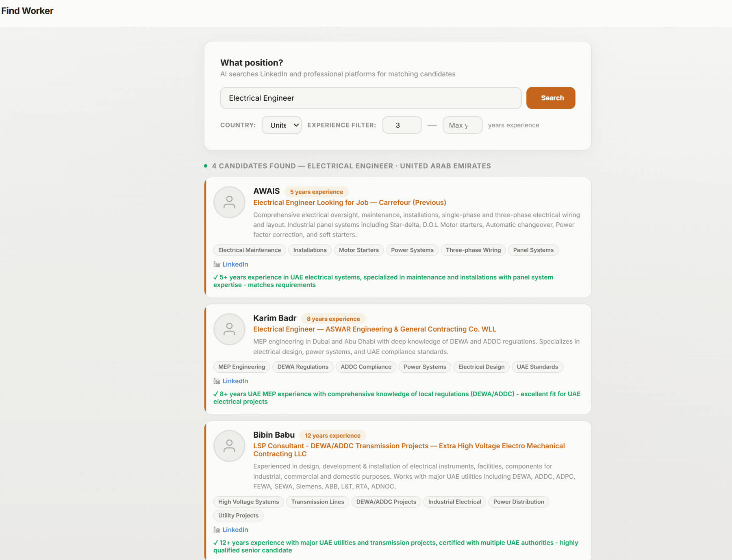The image size is (732, 560).
Task: Click Karim Badr's avatar placeholder
Action: click(229, 329)
